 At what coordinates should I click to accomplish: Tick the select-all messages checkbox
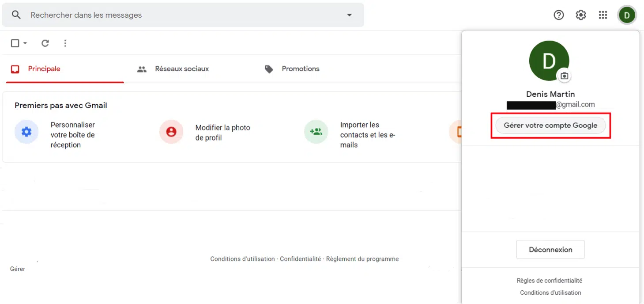(x=15, y=43)
